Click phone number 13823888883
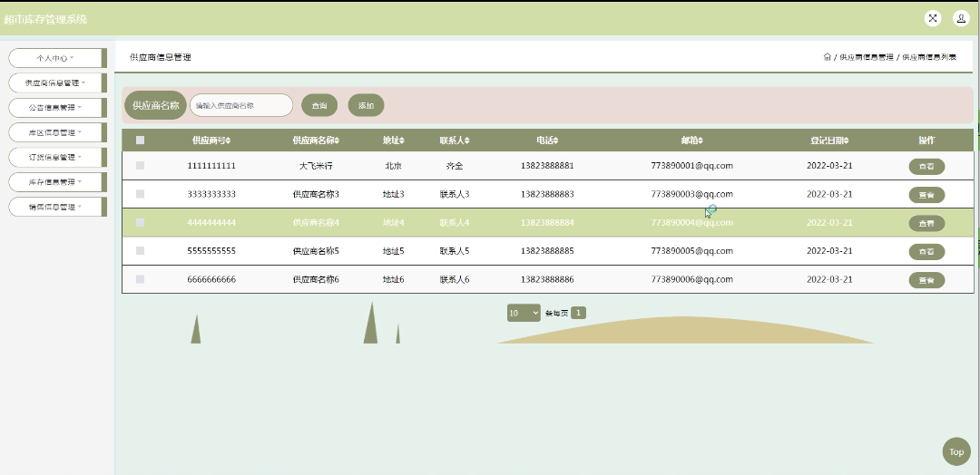This screenshot has height=475, width=980. (547, 194)
